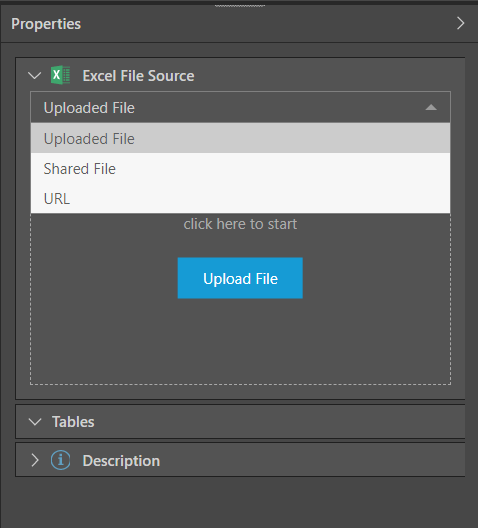
Task: Click the empty area below the Description section
Action: 239,502
